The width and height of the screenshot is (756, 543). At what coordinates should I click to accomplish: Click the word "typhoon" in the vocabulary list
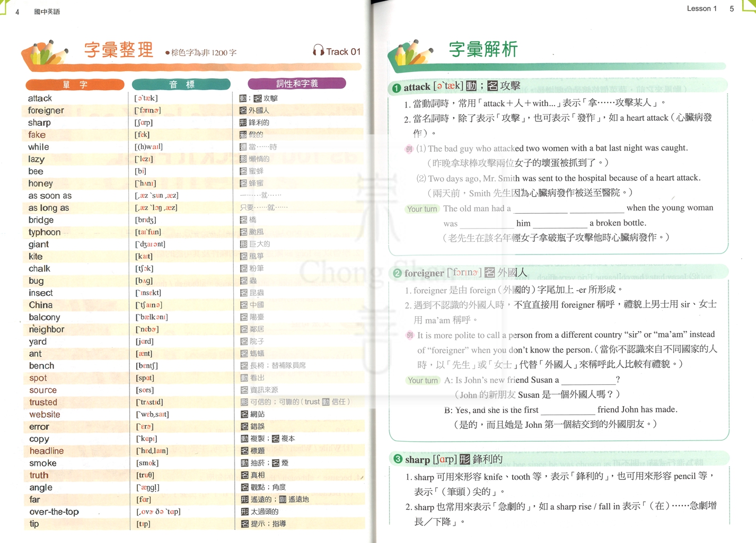point(45,232)
